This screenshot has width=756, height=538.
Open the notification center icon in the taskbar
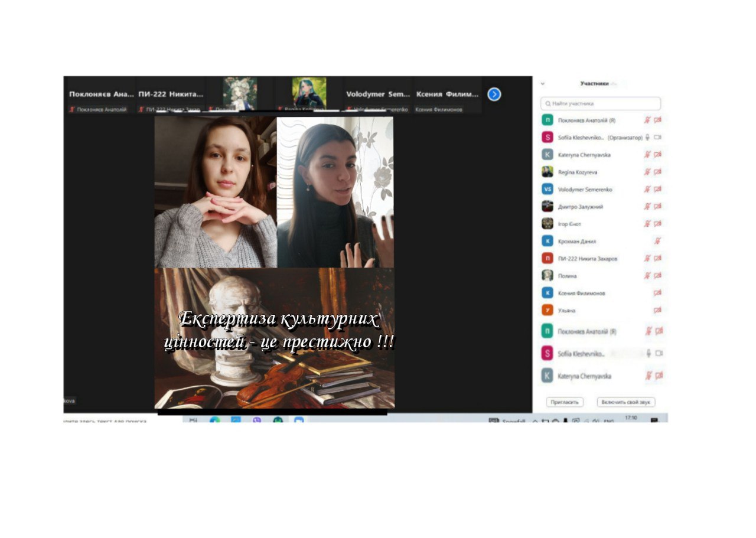tap(654, 420)
